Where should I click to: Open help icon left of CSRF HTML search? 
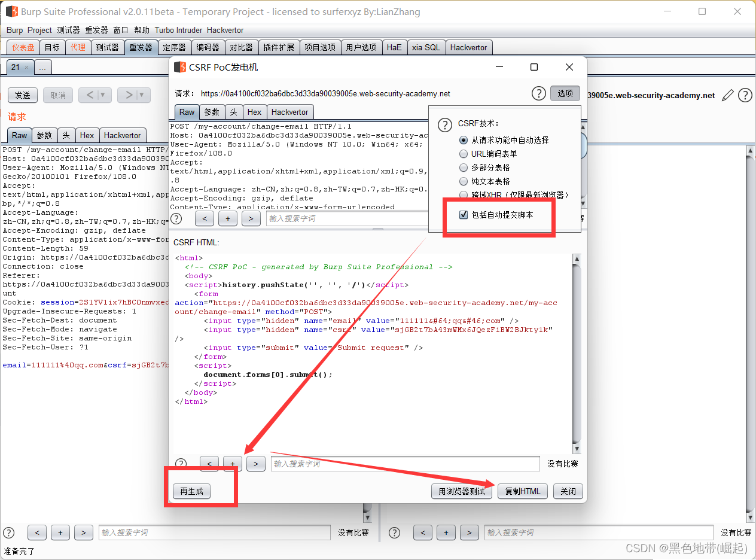click(x=181, y=464)
